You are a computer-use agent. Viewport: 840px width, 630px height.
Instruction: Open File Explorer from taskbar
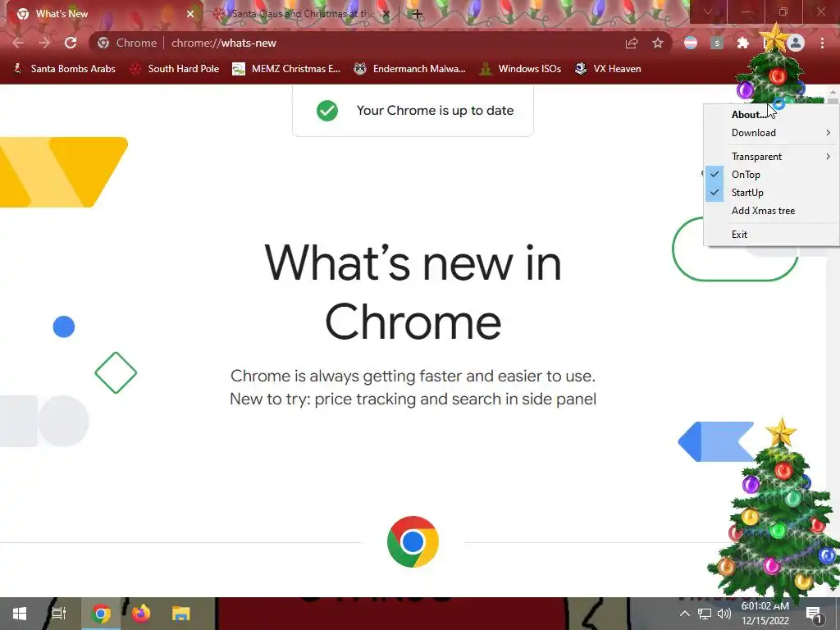click(181, 614)
